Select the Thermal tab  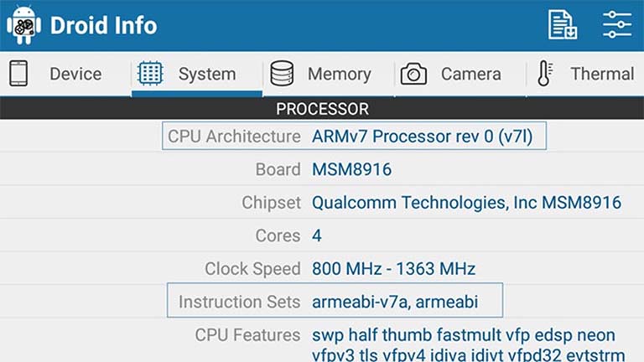(601, 74)
